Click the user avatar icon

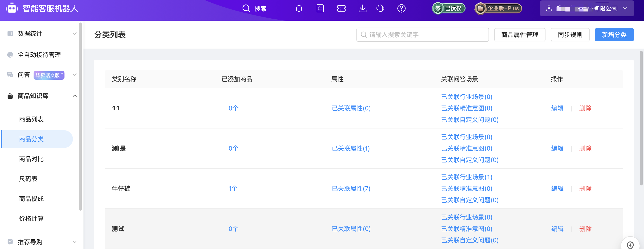(x=549, y=9)
